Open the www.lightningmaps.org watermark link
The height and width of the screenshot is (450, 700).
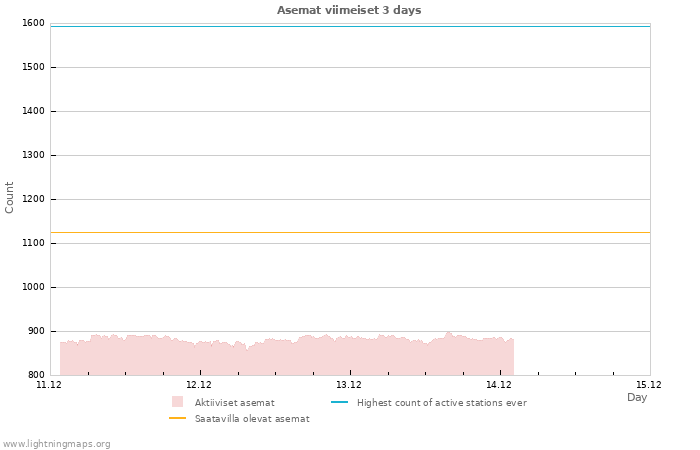[x=56, y=443]
